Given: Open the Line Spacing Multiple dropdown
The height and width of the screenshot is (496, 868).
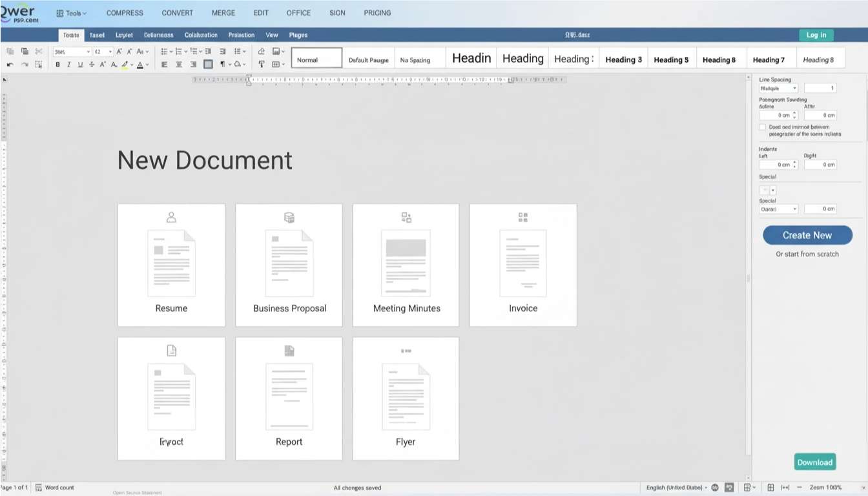Looking at the screenshot, I should (779, 88).
